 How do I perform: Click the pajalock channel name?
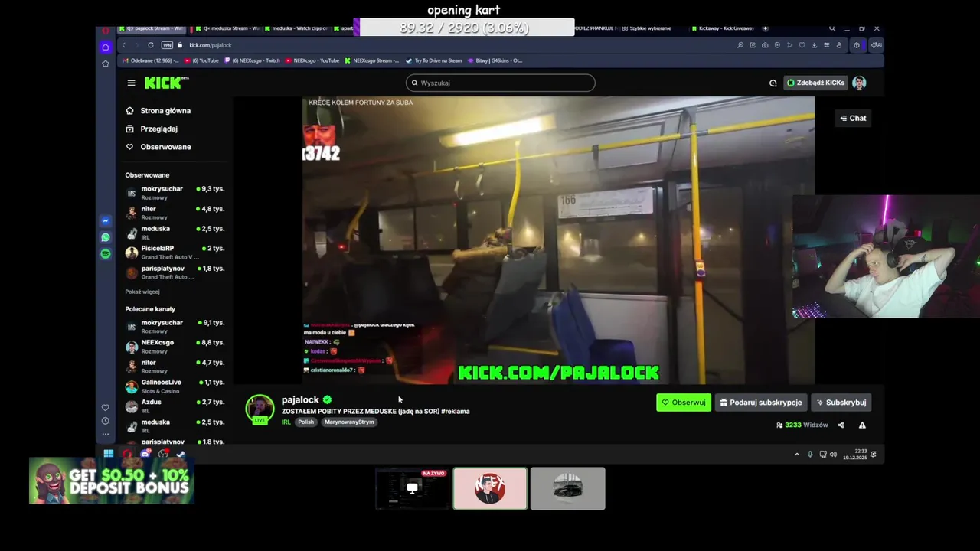pyautogui.click(x=300, y=400)
